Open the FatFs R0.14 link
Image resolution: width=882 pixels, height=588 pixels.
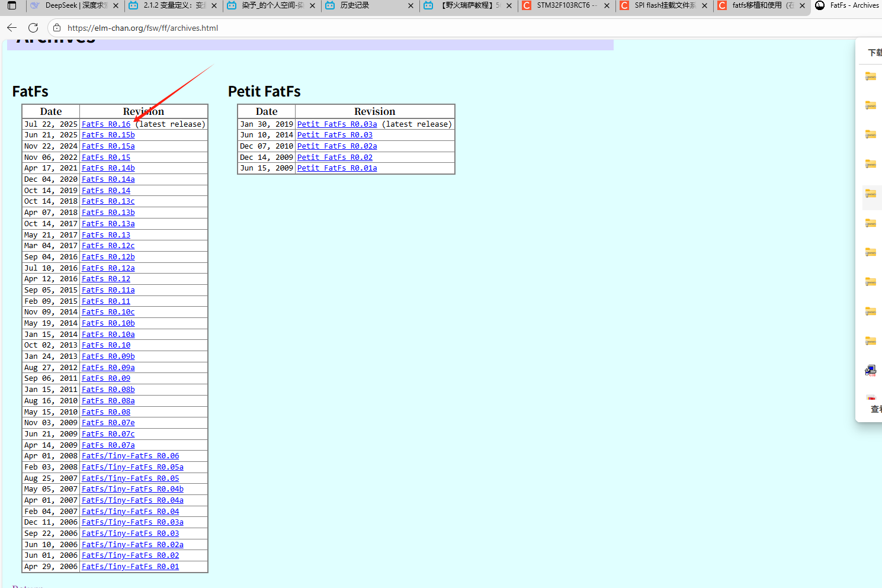[x=106, y=191]
